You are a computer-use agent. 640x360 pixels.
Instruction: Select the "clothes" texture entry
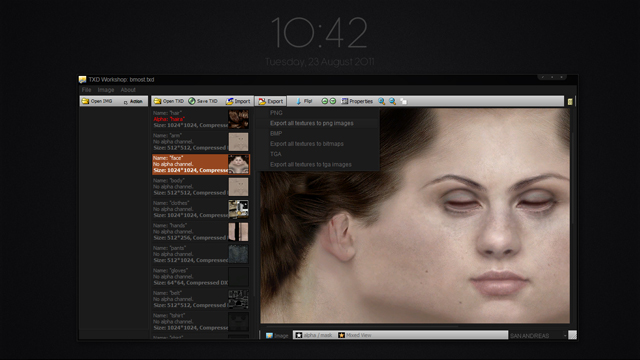tap(200, 209)
